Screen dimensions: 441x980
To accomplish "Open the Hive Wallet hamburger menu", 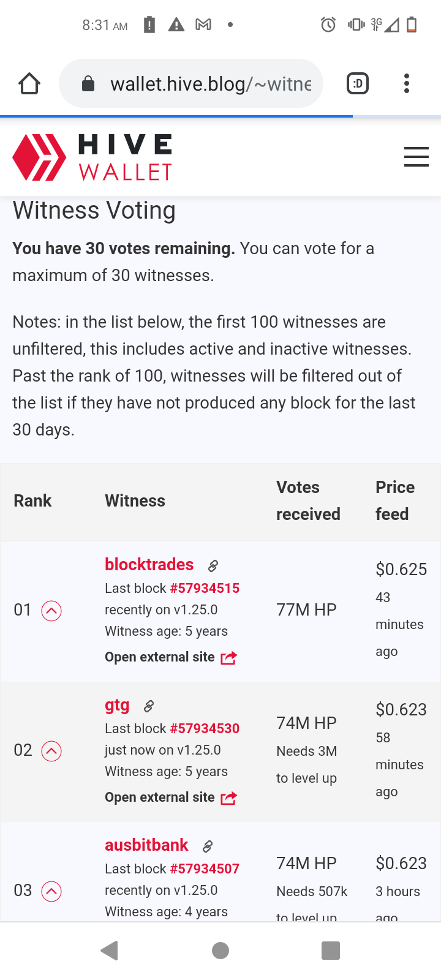I will pos(416,157).
